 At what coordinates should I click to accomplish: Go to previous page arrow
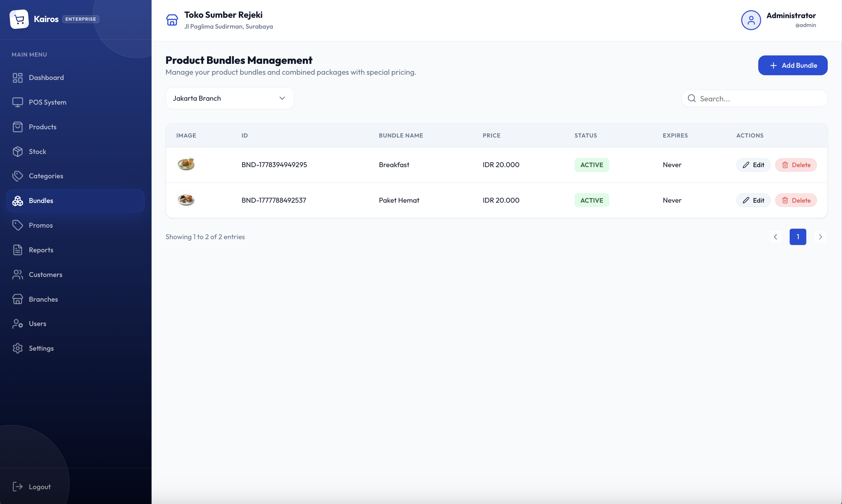coord(776,237)
